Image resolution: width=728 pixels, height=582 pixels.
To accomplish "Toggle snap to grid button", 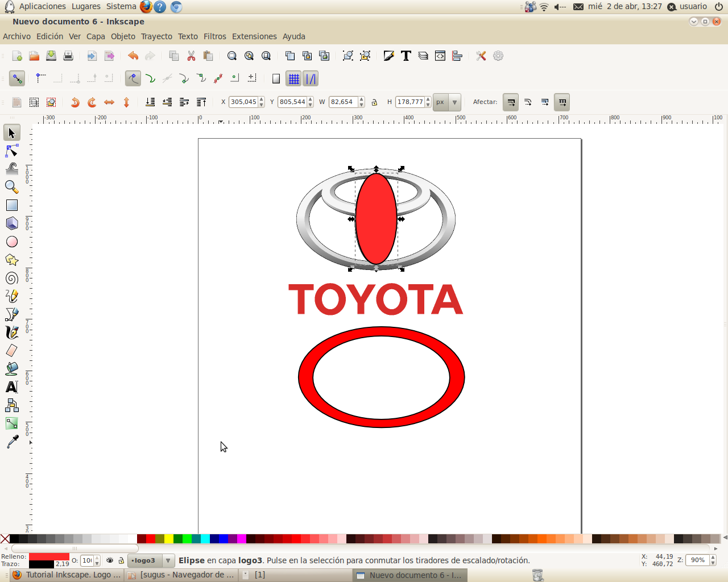I will [293, 78].
